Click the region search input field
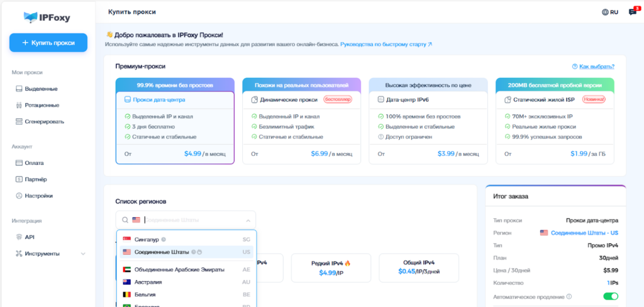644x307 pixels. point(189,220)
